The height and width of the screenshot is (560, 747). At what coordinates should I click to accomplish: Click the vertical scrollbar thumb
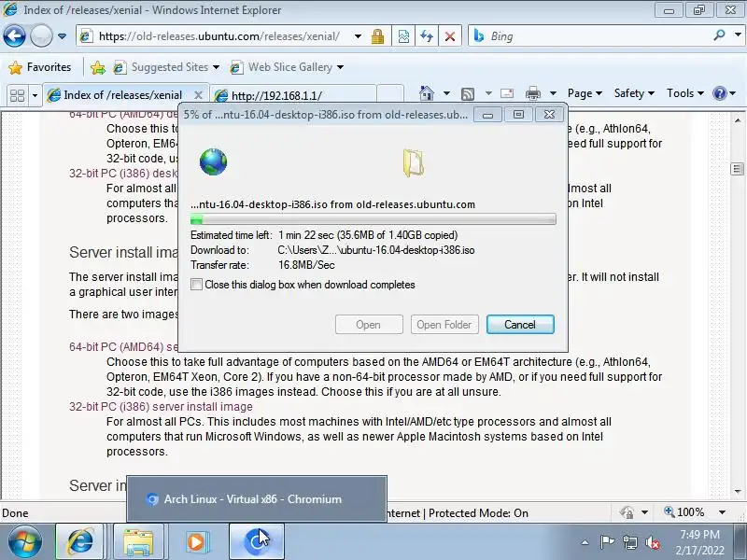pos(738,169)
